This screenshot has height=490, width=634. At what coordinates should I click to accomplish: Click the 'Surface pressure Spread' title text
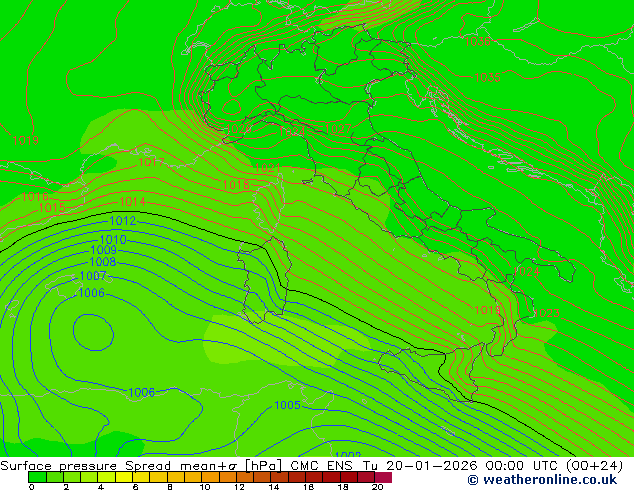pyautogui.click(x=88, y=466)
